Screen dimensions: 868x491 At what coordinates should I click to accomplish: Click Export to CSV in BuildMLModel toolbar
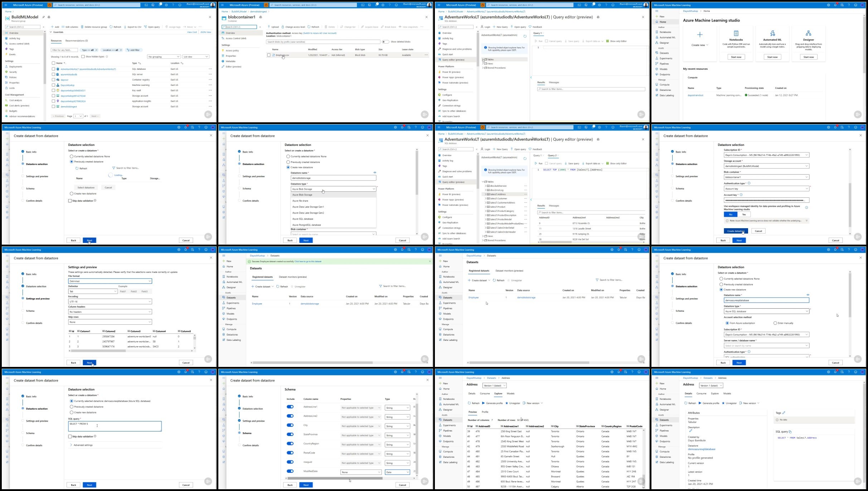132,27
